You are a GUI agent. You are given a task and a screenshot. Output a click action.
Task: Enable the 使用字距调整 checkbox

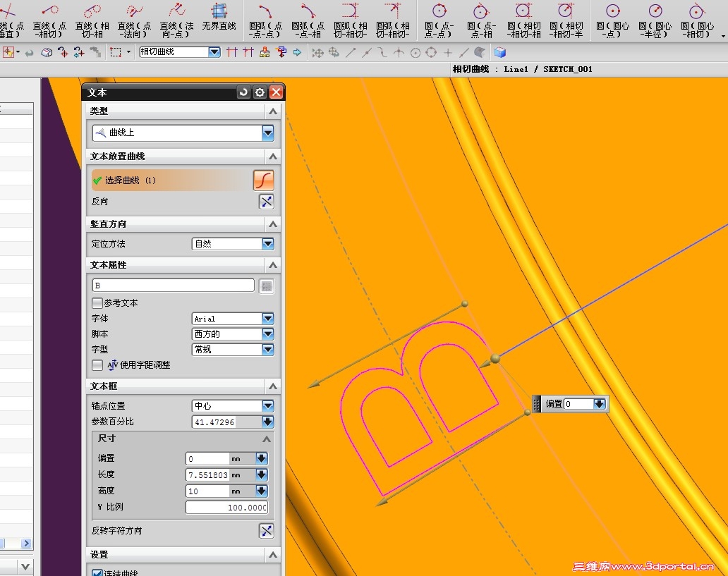(97, 365)
